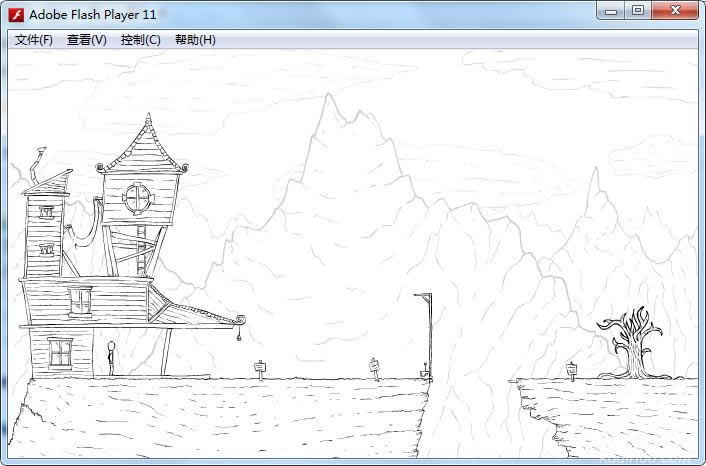Viewport: 706px width, 466px height.
Task: Click the shovel at the gallows base
Action: click(425, 374)
